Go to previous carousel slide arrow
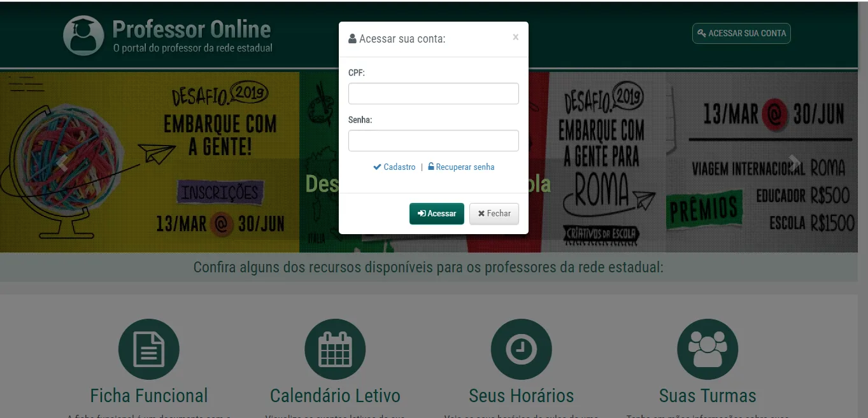This screenshot has width=868, height=418. [62, 162]
